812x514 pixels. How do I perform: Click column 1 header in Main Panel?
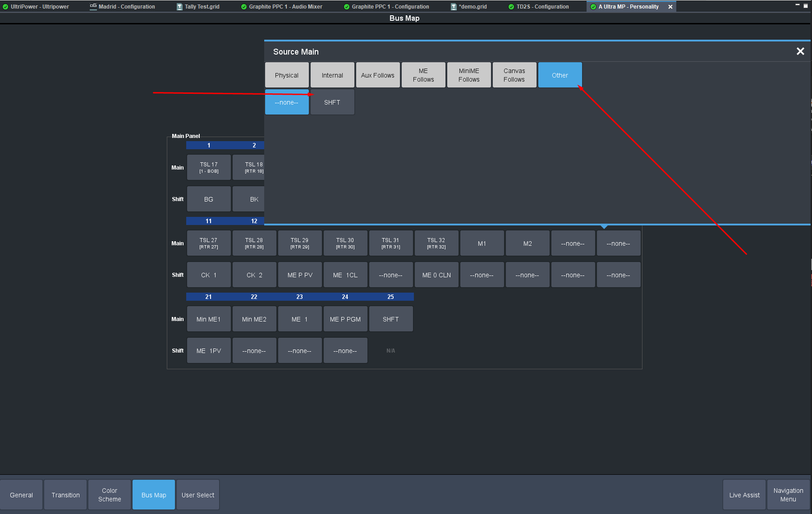209,145
